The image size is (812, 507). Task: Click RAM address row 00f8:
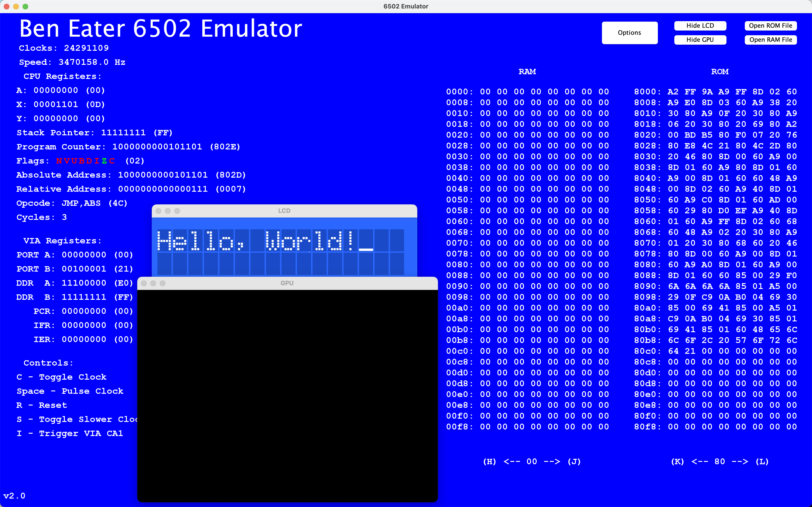point(527,426)
